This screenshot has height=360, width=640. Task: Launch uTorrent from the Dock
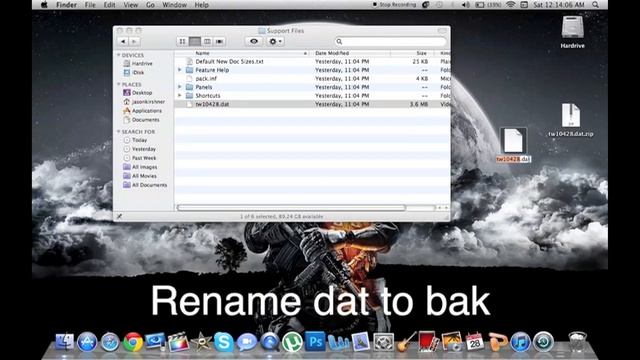292,342
